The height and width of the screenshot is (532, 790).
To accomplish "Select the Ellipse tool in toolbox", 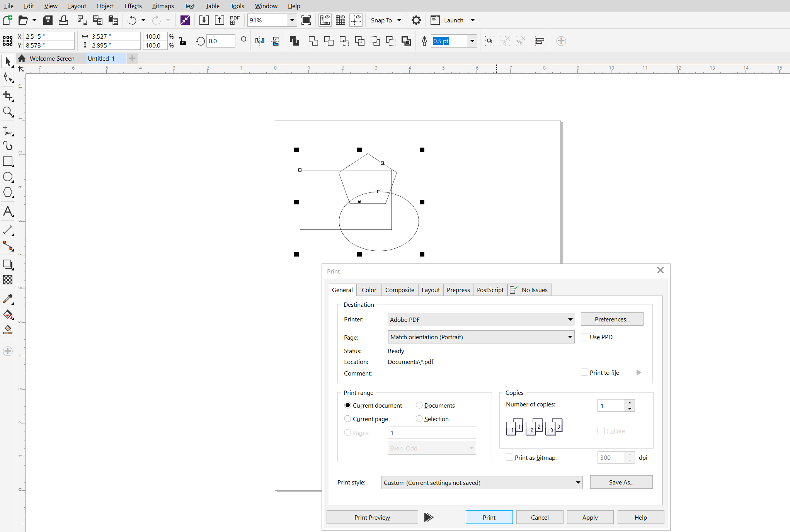I will 8,177.
